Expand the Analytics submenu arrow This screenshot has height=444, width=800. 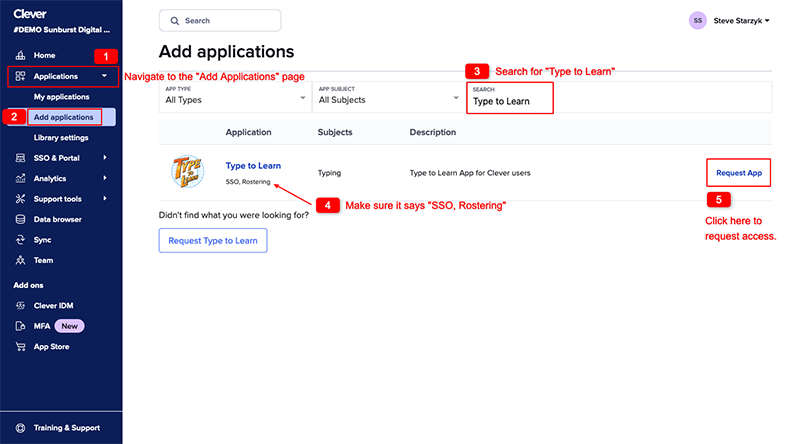point(105,178)
